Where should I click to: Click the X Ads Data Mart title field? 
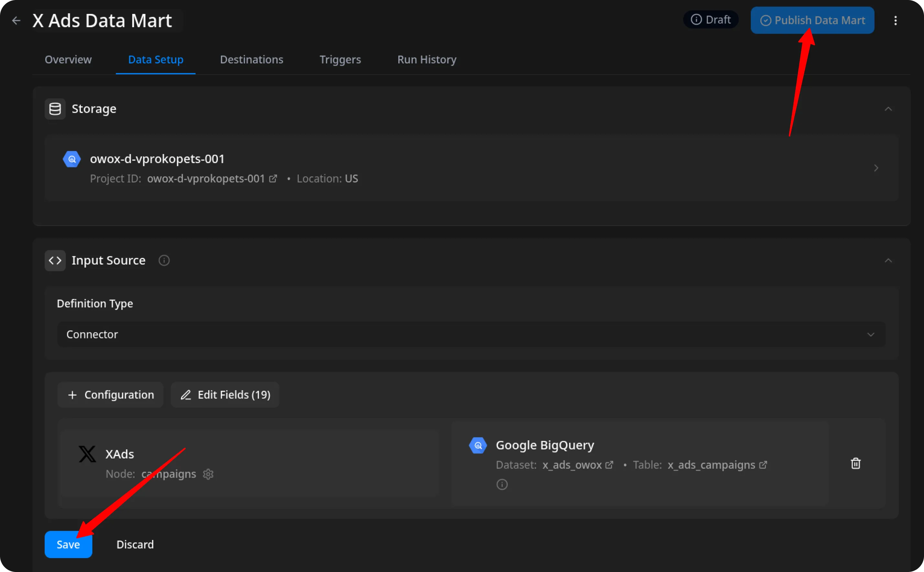(102, 20)
